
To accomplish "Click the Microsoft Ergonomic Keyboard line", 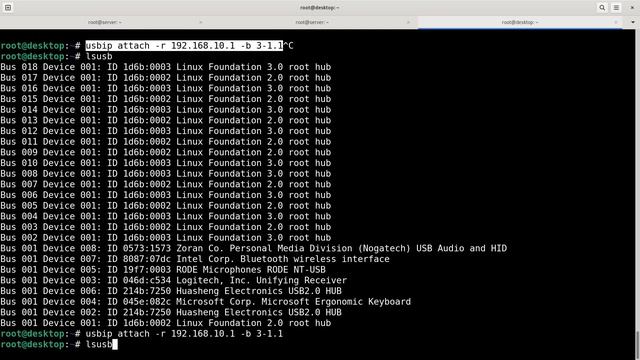I will pos(206,302).
